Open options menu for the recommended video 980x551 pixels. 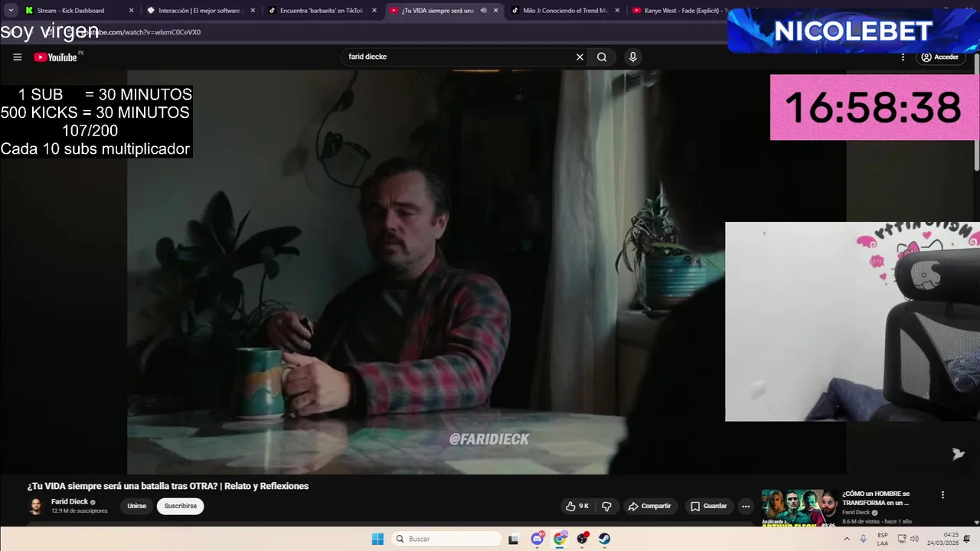pyautogui.click(x=942, y=495)
